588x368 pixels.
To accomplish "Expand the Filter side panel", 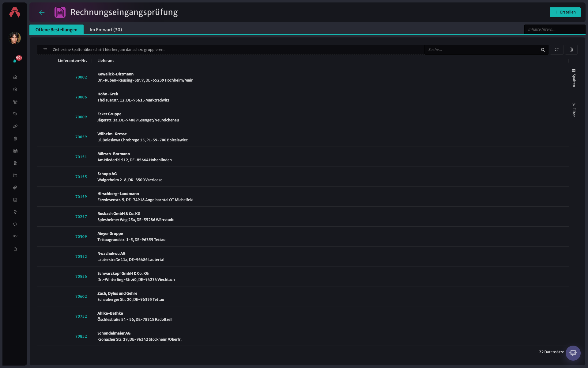I will (x=574, y=109).
